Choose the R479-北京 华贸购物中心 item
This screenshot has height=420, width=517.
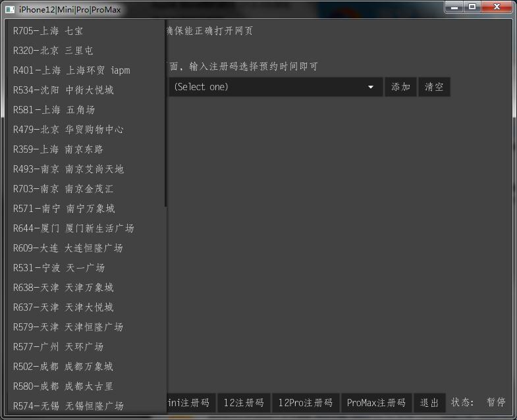(68, 130)
